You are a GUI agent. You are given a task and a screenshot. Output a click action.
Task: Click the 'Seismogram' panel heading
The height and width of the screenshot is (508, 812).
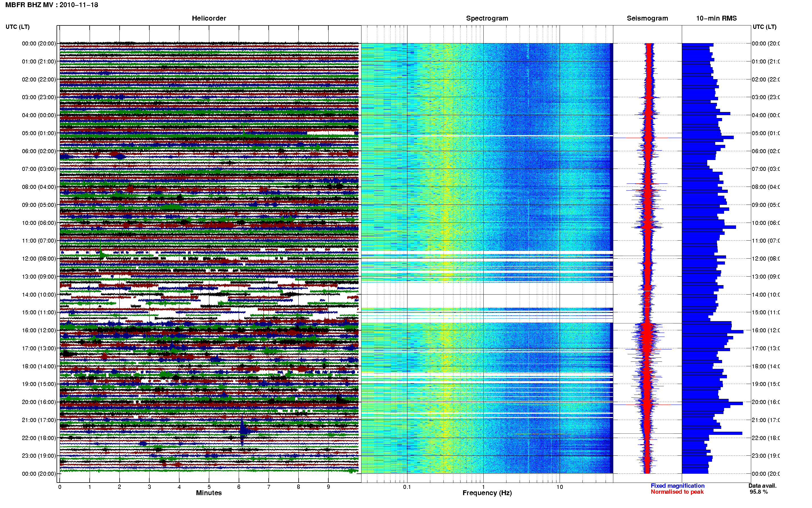tap(647, 19)
